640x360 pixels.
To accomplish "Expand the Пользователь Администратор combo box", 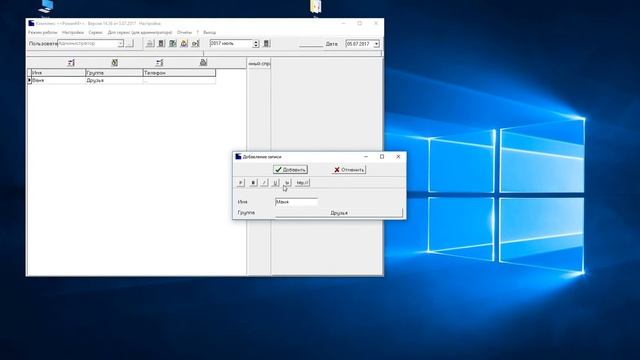I will [x=120, y=43].
